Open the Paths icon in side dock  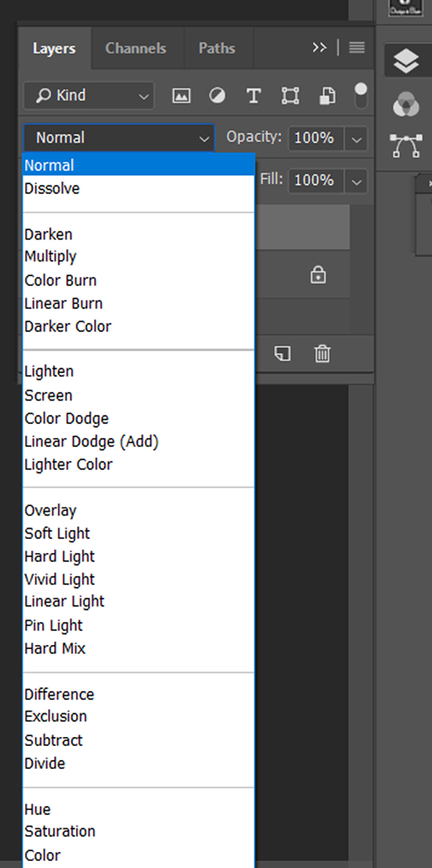406,146
